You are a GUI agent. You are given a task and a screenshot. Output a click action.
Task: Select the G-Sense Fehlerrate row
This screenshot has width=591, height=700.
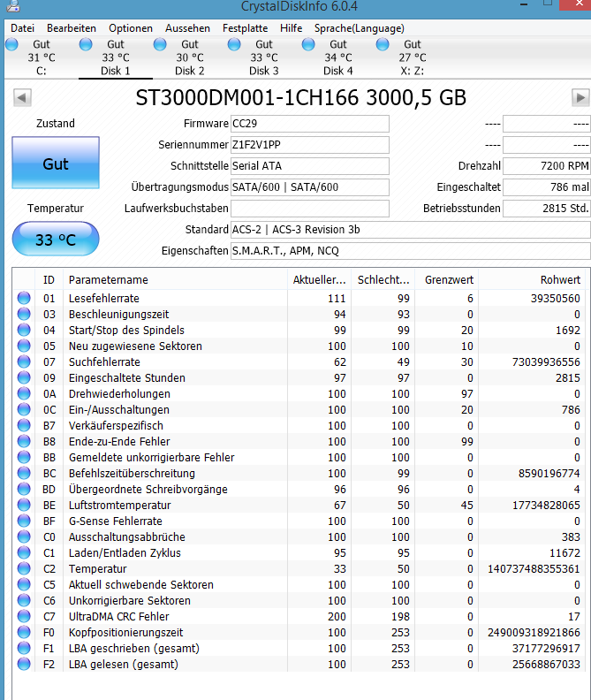[299, 521]
